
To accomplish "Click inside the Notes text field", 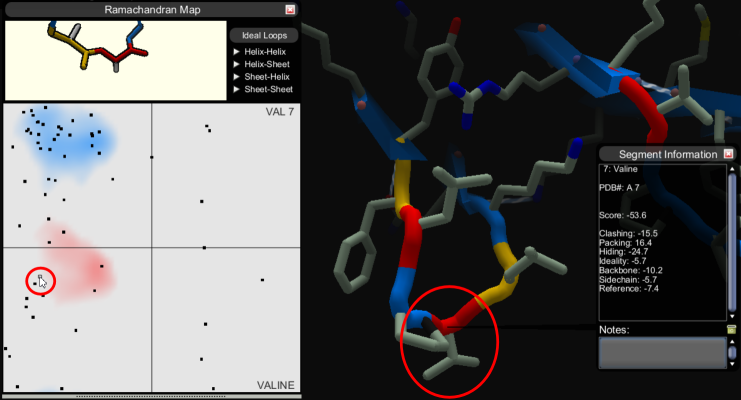I will [x=662, y=353].
